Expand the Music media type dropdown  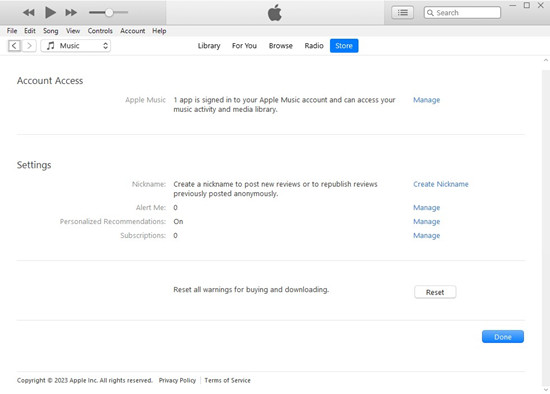76,46
